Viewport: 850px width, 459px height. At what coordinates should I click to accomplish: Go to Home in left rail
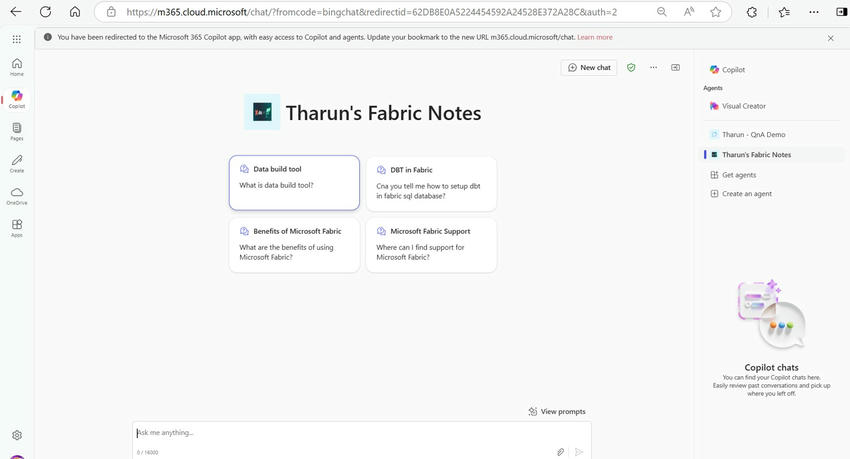(17, 67)
